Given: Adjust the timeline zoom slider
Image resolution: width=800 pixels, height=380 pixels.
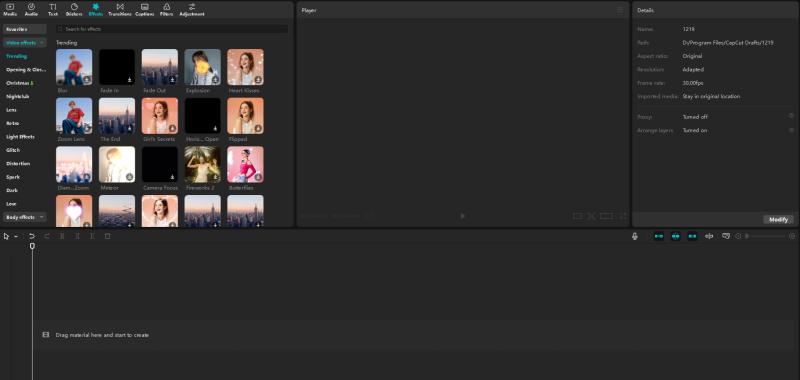Looking at the screenshot, I should coord(765,236).
